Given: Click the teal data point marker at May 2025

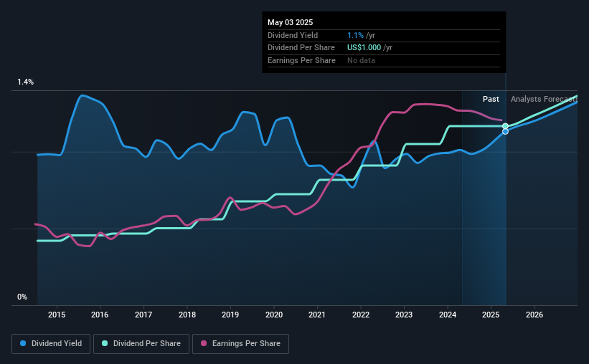Looking at the screenshot, I should 505,126.
